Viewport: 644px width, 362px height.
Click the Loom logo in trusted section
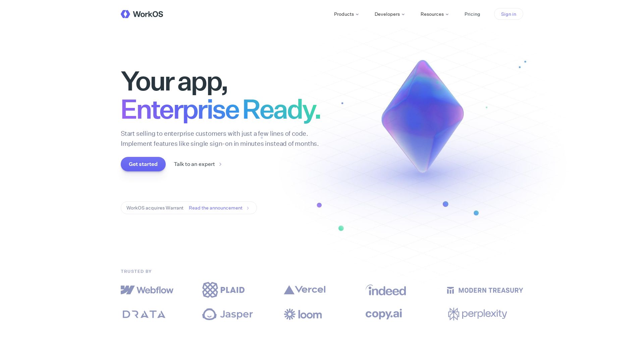[303, 314]
